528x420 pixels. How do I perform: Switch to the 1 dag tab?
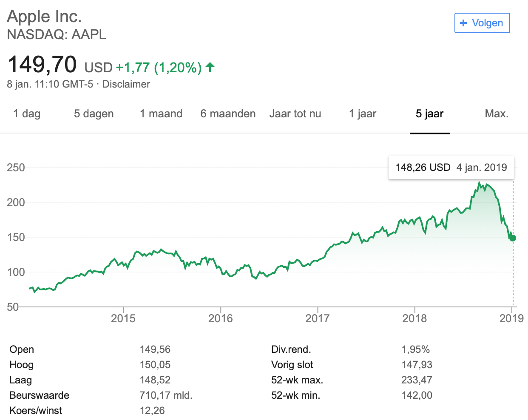point(27,114)
